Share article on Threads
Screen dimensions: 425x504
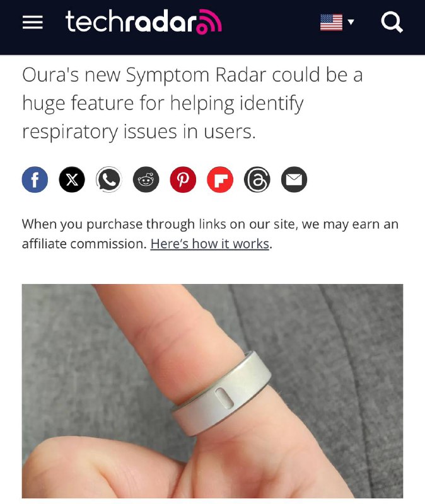(257, 180)
